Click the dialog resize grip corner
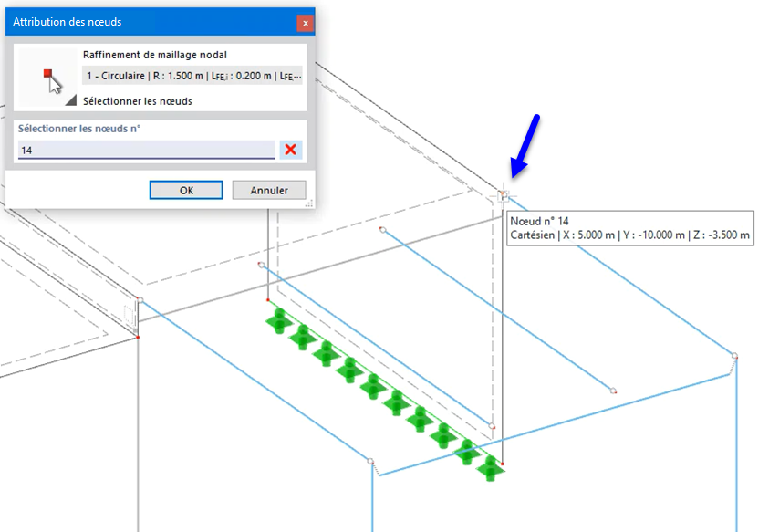This screenshot has width=769, height=532. point(309,203)
